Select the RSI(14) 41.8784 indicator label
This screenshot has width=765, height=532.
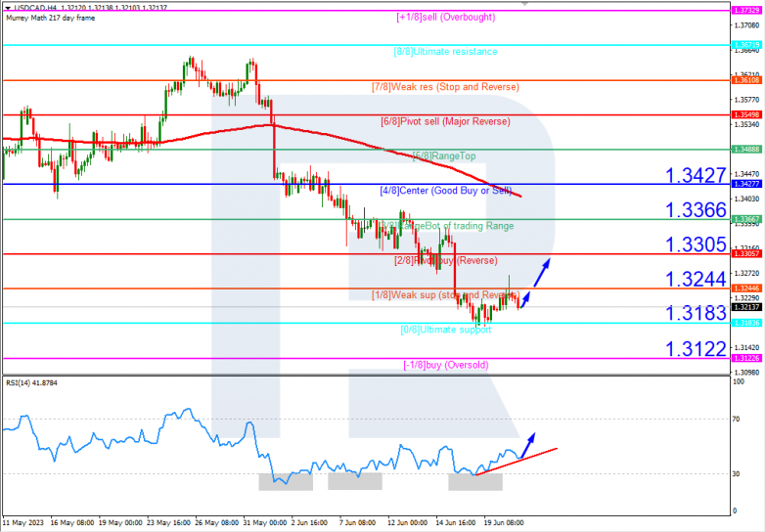(31, 383)
